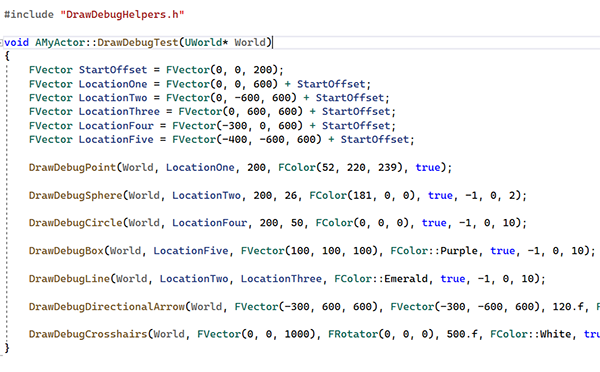Image resolution: width=600 pixels, height=372 pixels.
Task: Click AMyActor in the function signature
Action: click(x=60, y=42)
